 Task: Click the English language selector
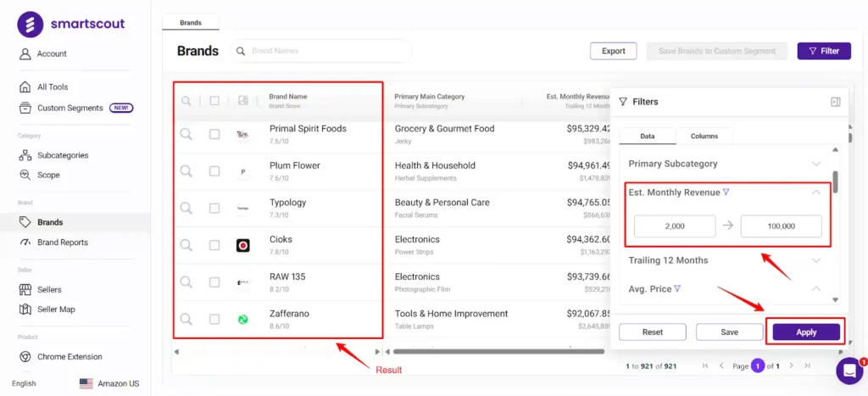[x=24, y=383]
